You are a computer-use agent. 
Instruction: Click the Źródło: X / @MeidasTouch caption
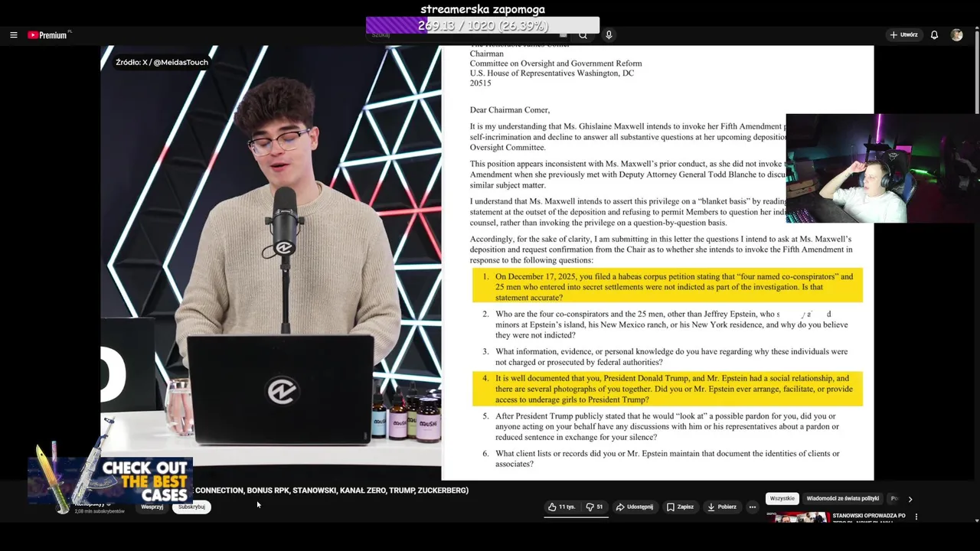[x=162, y=62]
